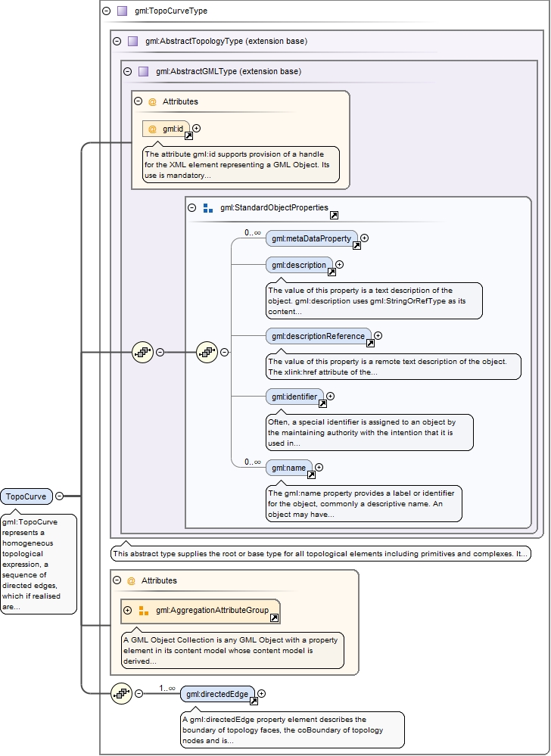
Task: Follow the gml:id reference arrow icon
Action: (x=189, y=136)
